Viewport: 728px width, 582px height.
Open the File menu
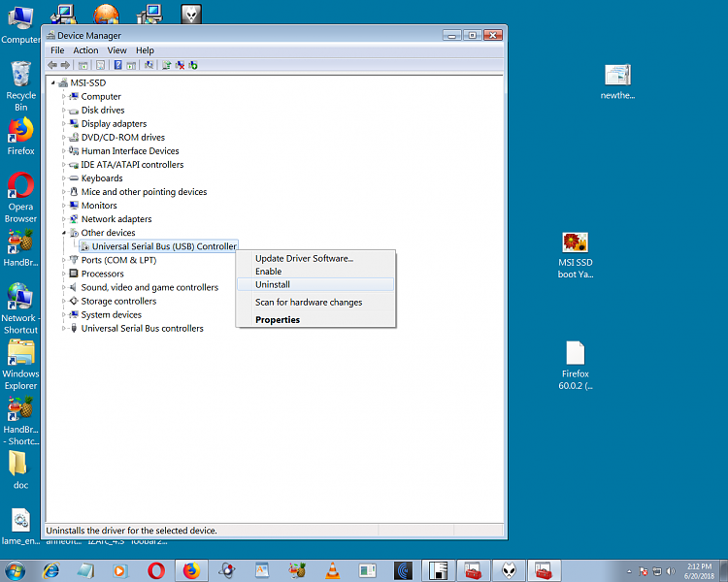click(57, 50)
